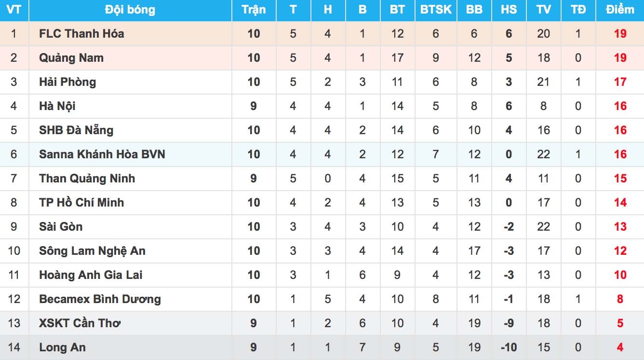Click on Hà Nội team name
Screen dimensions: 644x360
click(x=57, y=106)
